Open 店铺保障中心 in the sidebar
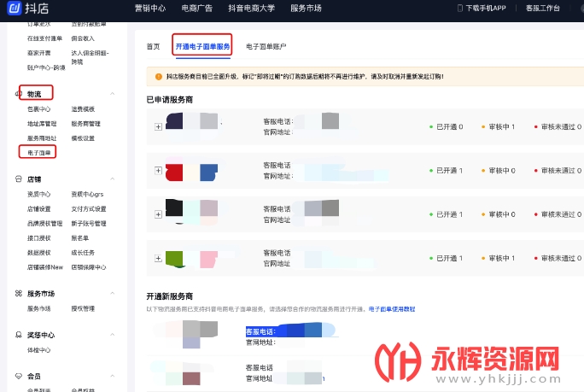The image size is (584, 392). [x=89, y=266]
